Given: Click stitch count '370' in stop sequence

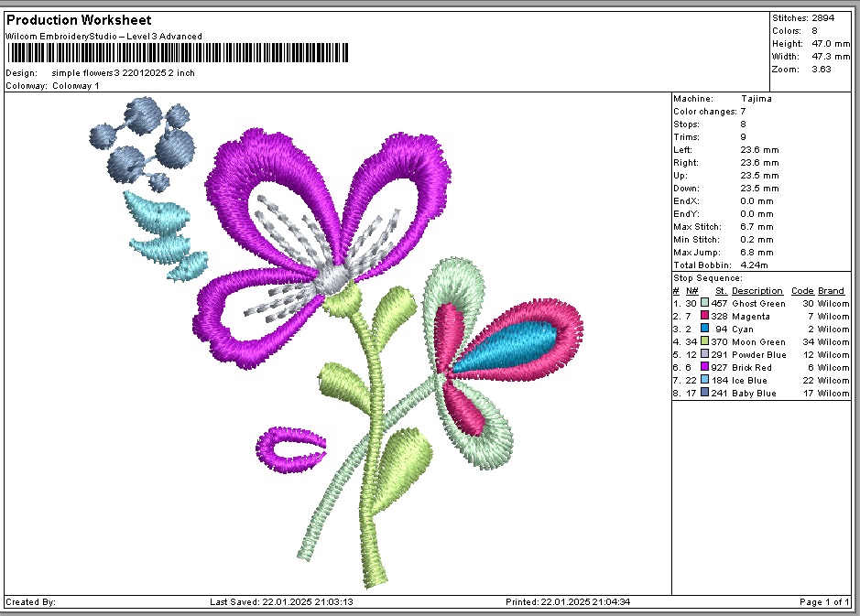Looking at the screenshot, I should 719,342.
